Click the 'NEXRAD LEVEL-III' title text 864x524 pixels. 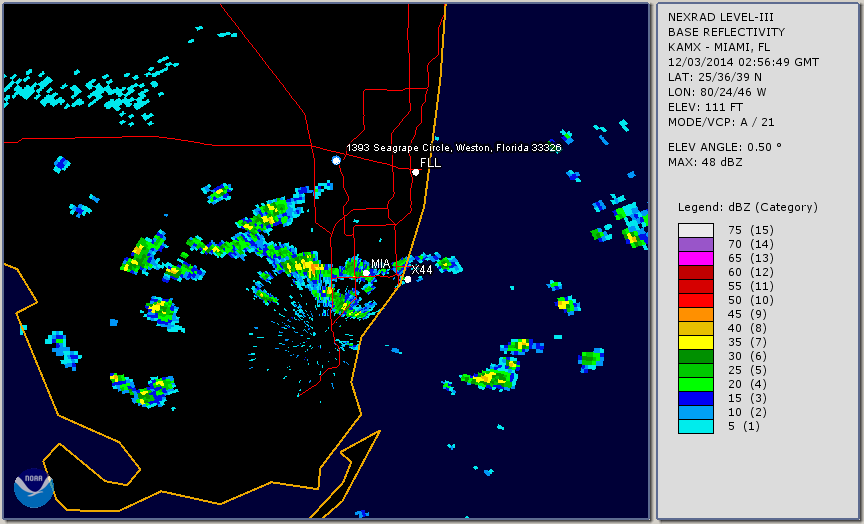coord(719,17)
